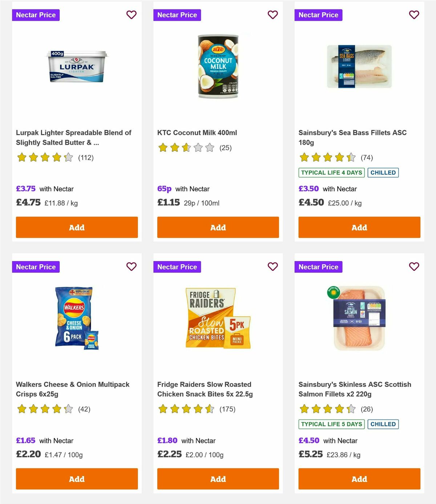Toggle the TYPICAL LIFE 5 DAYS salmon tag
436x504 pixels.
[x=331, y=424]
